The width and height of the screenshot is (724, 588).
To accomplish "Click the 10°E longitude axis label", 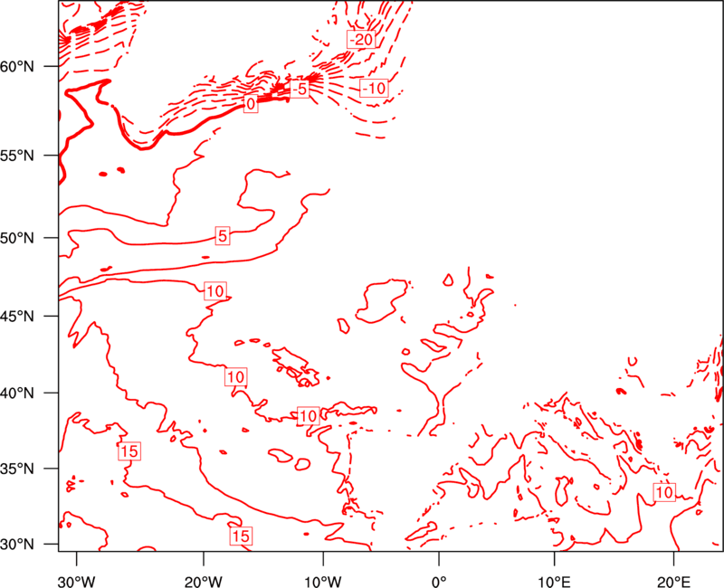I will click(554, 582).
